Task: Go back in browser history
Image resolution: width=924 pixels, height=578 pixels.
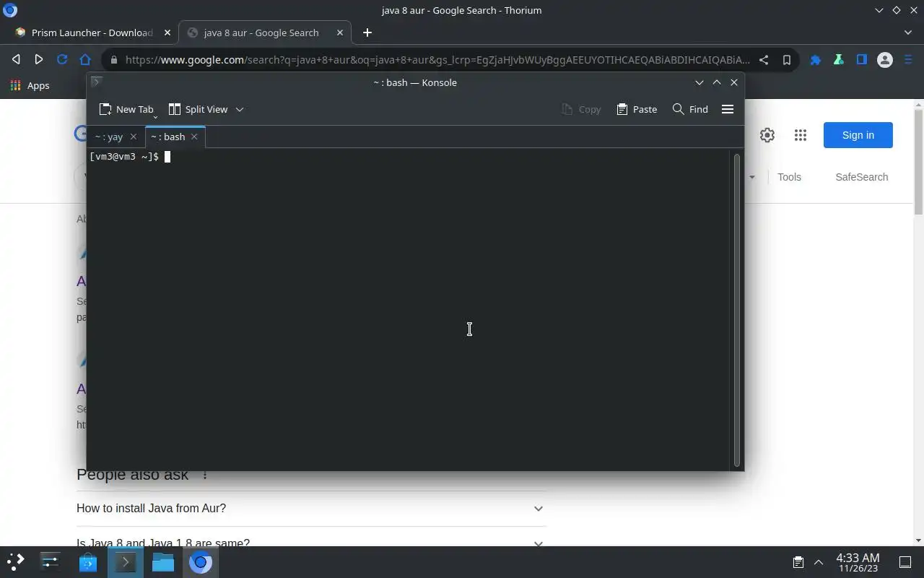Action: [x=16, y=60]
